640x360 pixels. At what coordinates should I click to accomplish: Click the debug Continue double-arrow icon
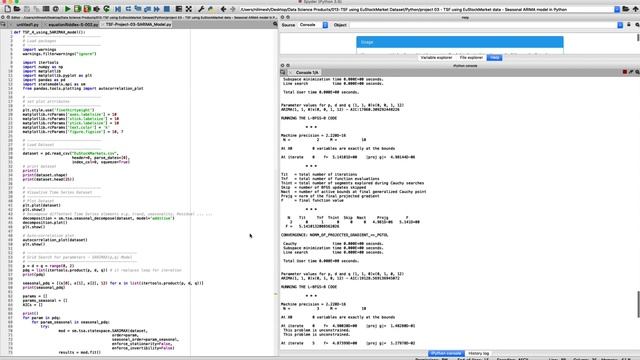(x=157, y=9)
